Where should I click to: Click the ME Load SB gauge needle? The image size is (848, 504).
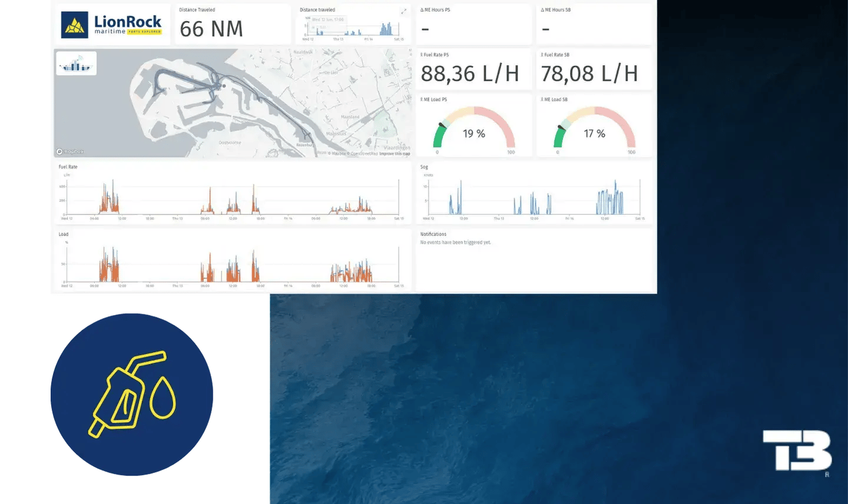[563, 125]
